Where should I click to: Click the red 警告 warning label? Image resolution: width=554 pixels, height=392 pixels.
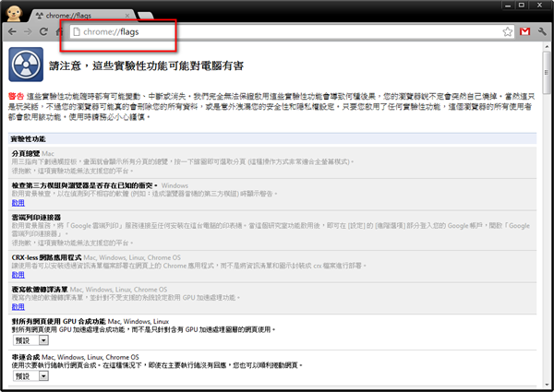pyautogui.click(x=16, y=96)
